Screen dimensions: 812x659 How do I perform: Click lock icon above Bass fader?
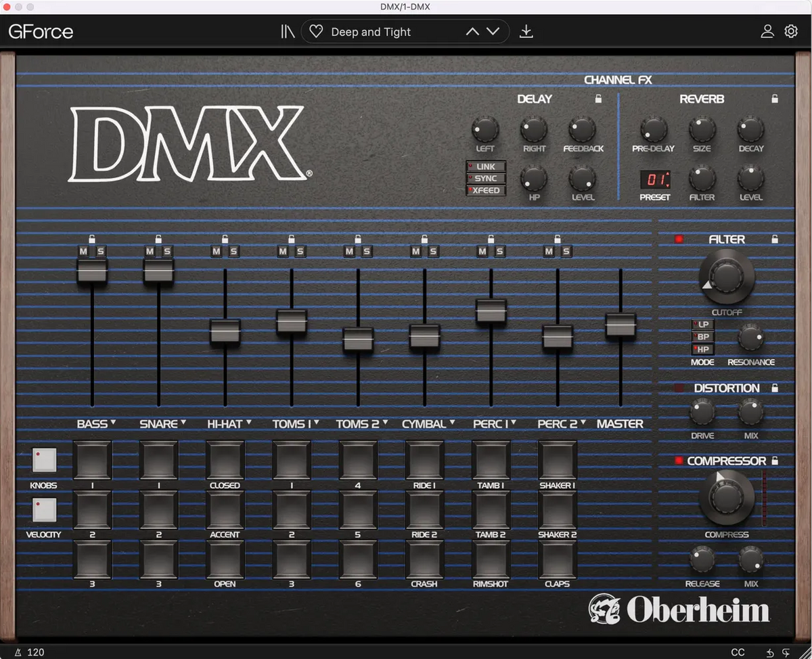click(92, 238)
